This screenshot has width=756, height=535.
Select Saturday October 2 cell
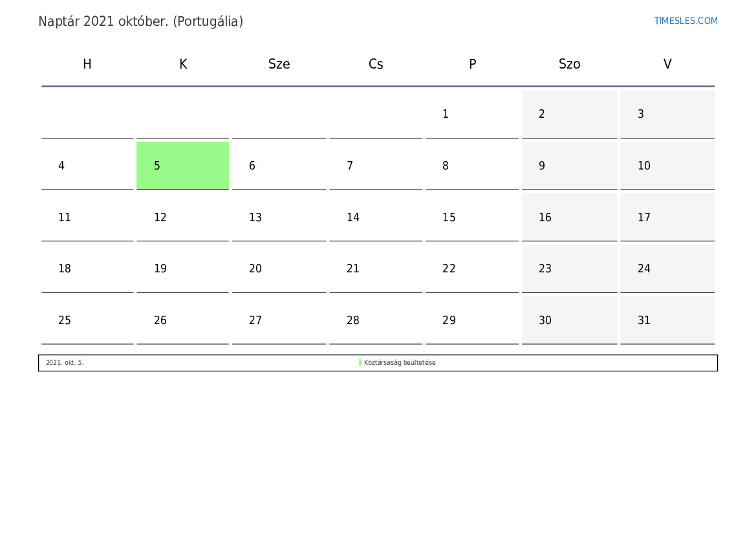569,115
